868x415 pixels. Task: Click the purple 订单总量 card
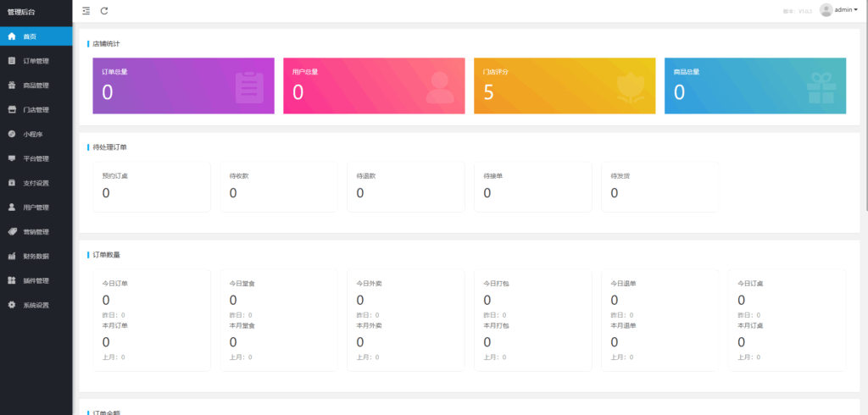coord(183,86)
